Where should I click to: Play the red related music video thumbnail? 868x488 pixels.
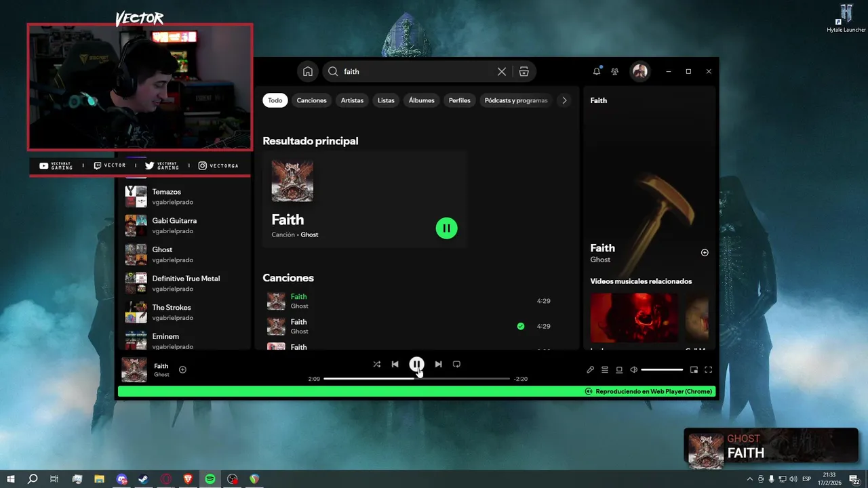[634, 318]
